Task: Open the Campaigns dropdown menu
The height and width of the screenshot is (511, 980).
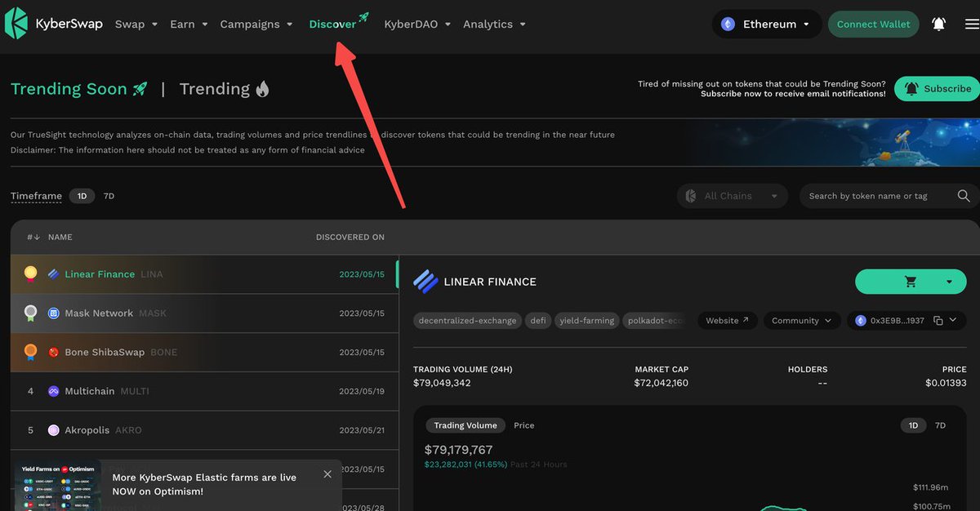Action: point(256,24)
